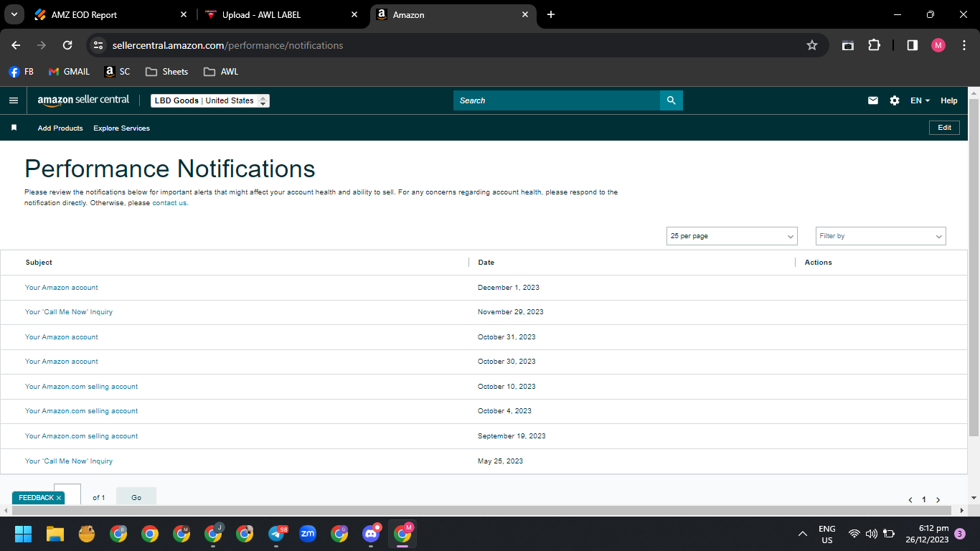Viewport: 980px width, 551px height.
Task: Open the contact us link
Action: (x=169, y=203)
